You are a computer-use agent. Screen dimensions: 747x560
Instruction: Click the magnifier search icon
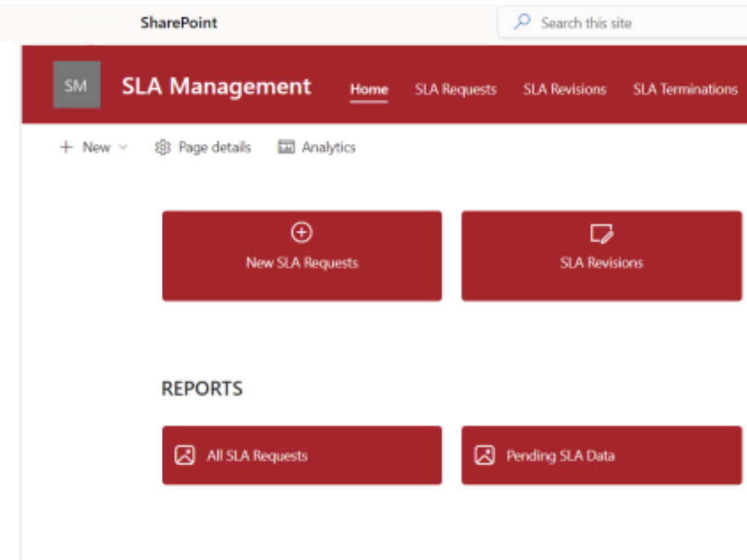click(522, 22)
